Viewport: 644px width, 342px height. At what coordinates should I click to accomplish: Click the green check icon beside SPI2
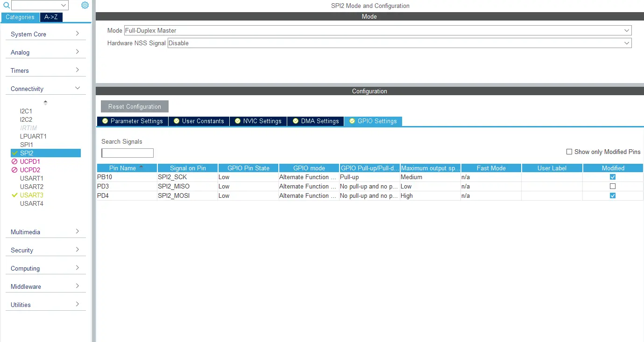tap(14, 153)
